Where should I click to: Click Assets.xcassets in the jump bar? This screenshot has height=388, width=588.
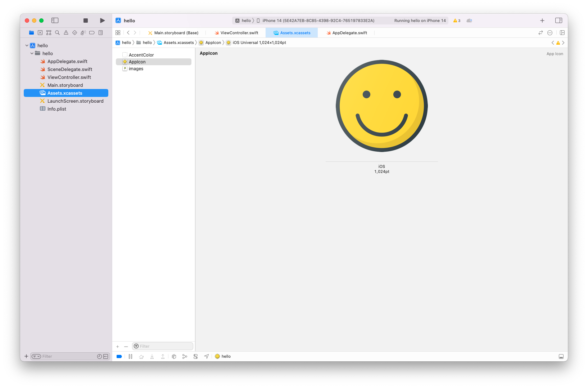(176, 43)
